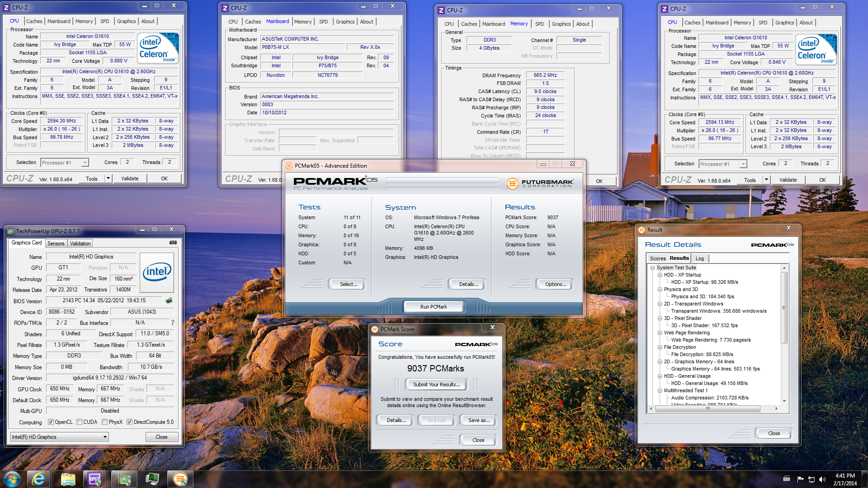Collapse the Multithreaded Test 1 node

[660, 391]
